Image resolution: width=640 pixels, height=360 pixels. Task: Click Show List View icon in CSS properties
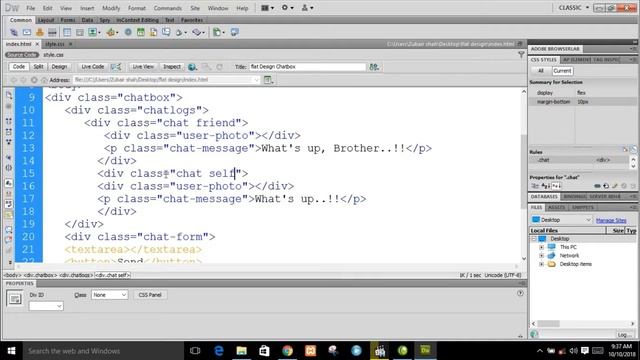coord(545,186)
